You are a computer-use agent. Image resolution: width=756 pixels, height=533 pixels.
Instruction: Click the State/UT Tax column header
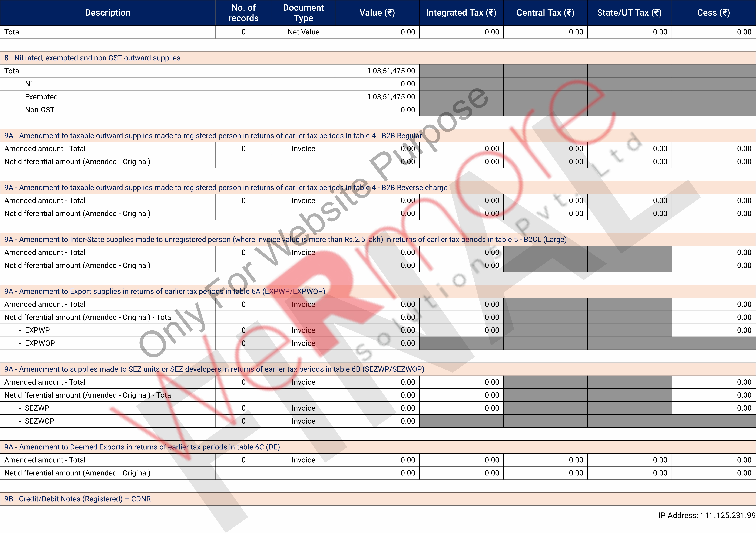point(629,13)
